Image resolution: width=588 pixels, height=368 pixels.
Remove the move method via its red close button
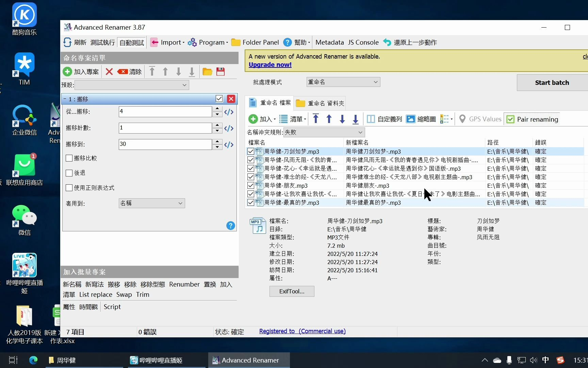(x=231, y=99)
